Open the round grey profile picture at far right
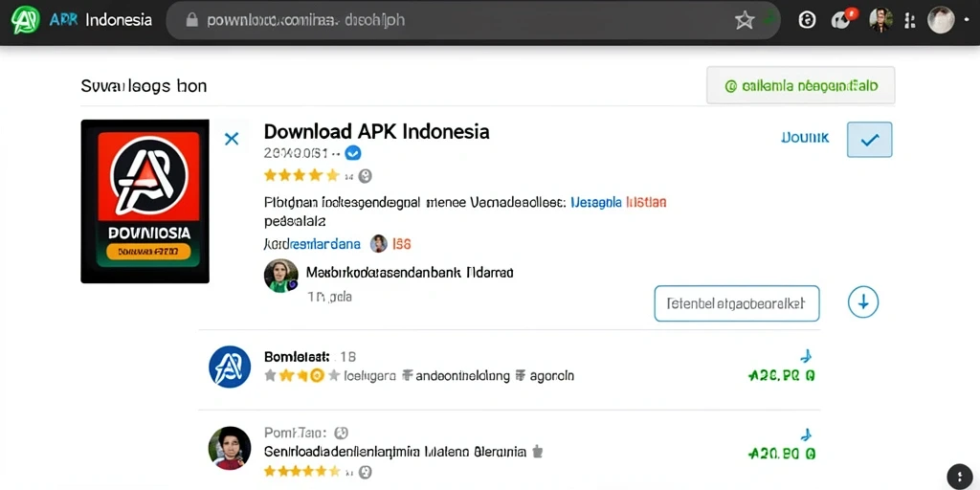This screenshot has height=490, width=980. (941, 20)
